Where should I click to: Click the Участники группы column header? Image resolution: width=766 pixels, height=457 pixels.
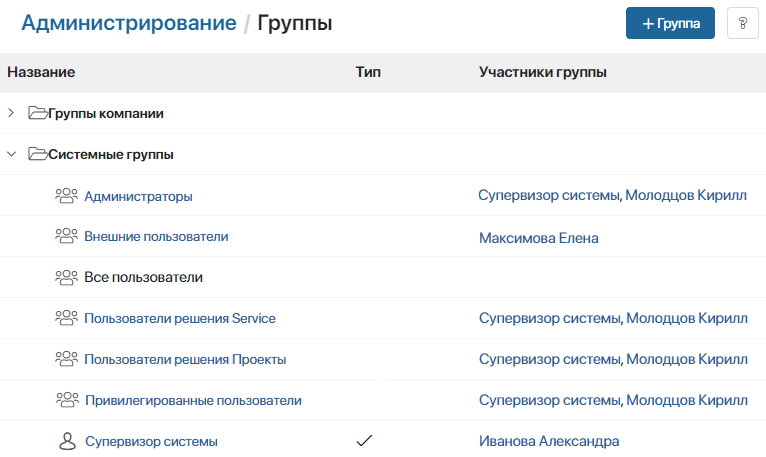pyautogui.click(x=543, y=72)
